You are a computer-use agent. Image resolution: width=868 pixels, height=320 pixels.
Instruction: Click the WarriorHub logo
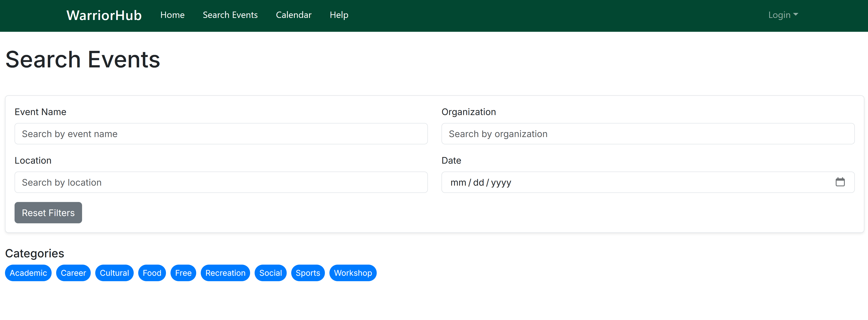[104, 15]
